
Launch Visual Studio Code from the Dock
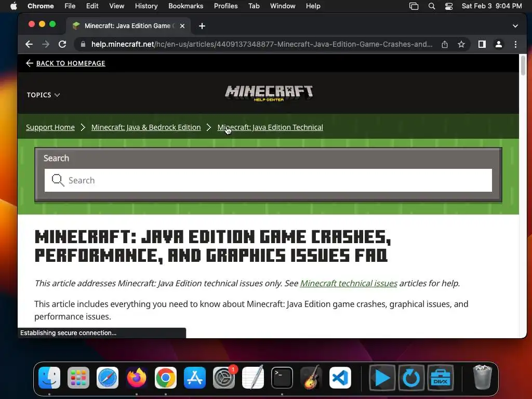pos(340,378)
